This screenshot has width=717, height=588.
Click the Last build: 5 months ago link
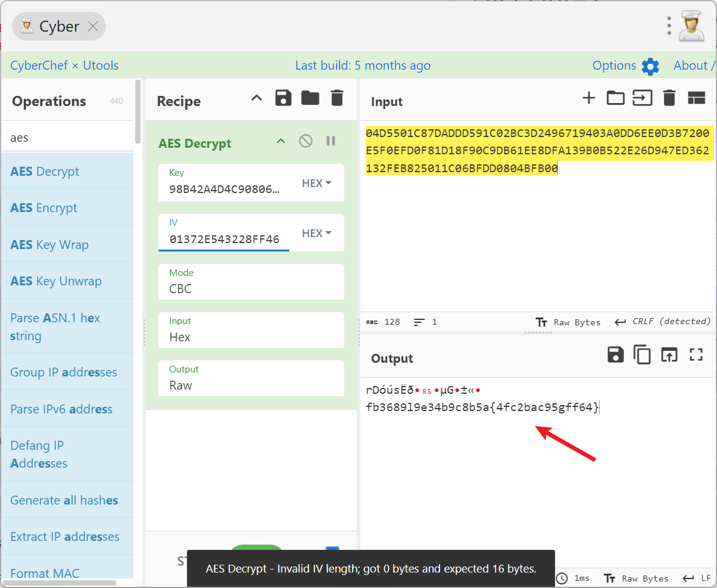click(x=363, y=66)
